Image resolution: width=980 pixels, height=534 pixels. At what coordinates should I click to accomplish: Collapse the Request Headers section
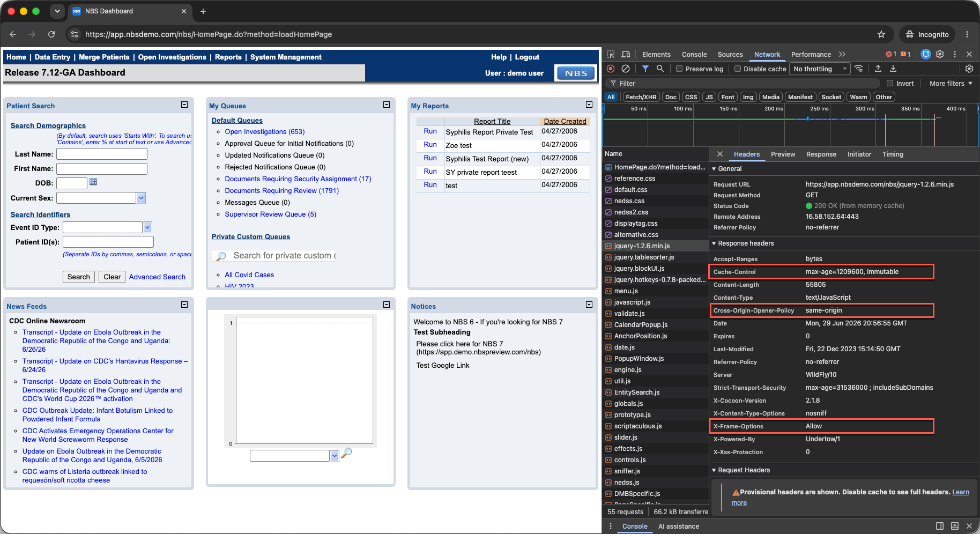pyautogui.click(x=714, y=470)
